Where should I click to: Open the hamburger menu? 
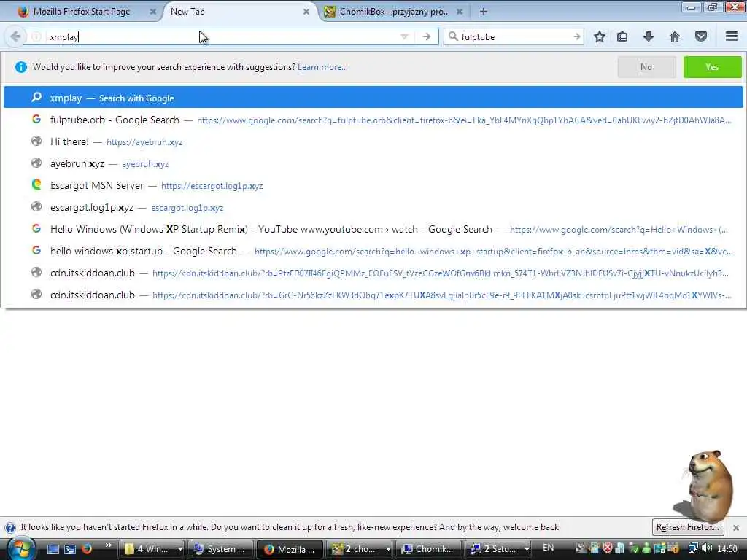[732, 36]
